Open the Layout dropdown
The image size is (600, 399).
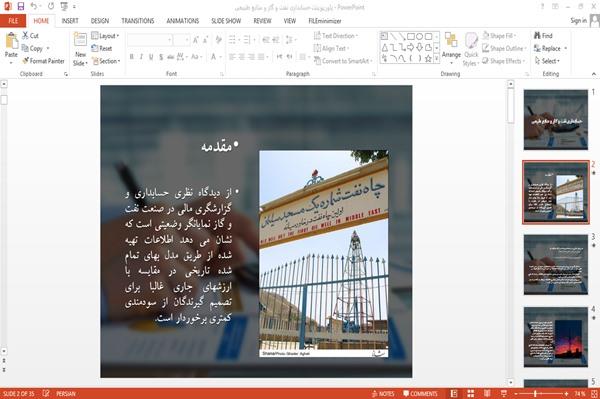coord(105,36)
